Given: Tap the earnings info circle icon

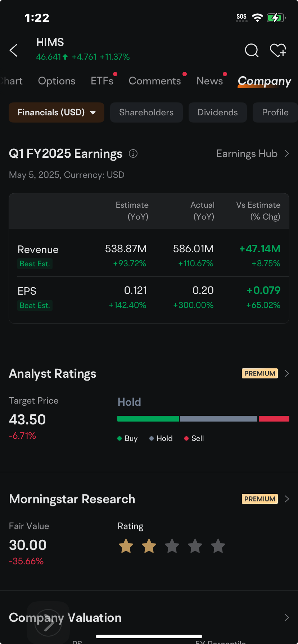Looking at the screenshot, I should coord(133,154).
